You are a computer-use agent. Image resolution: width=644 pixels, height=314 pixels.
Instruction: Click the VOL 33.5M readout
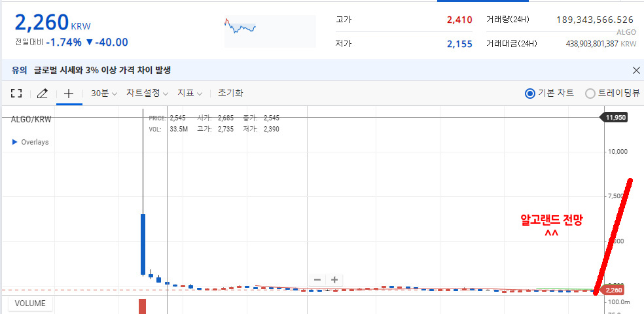(168, 129)
